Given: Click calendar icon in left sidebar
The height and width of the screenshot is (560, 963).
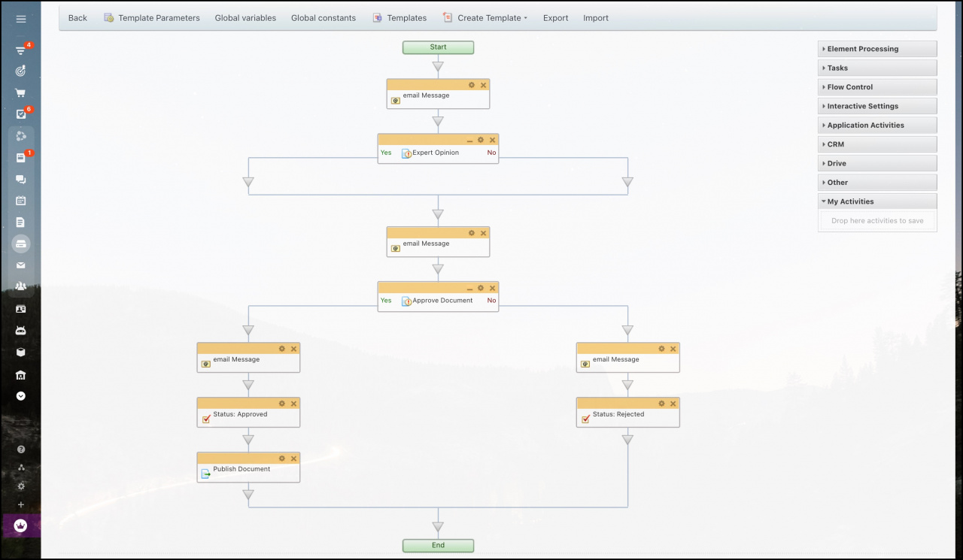Looking at the screenshot, I should pos(21,201).
